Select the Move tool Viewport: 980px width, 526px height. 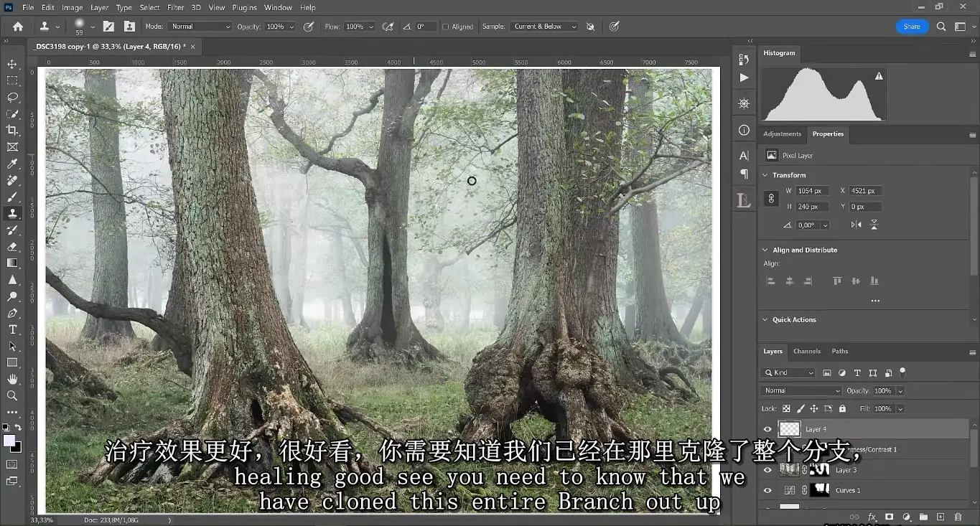pos(12,64)
